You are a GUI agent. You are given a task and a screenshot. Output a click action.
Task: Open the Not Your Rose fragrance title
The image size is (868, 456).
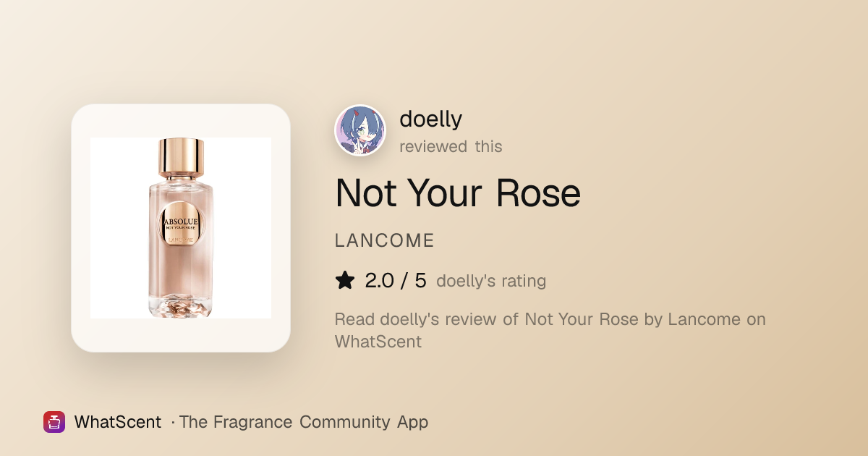[x=458, y=193]
